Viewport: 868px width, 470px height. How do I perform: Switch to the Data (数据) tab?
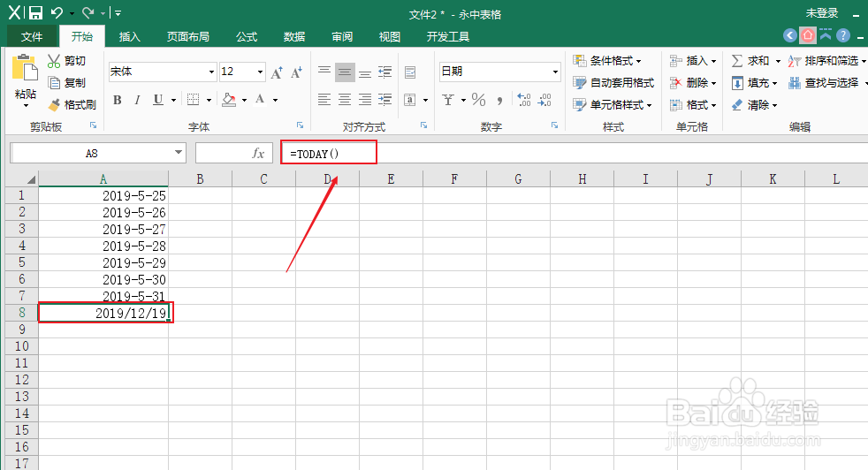pos(294,36)
